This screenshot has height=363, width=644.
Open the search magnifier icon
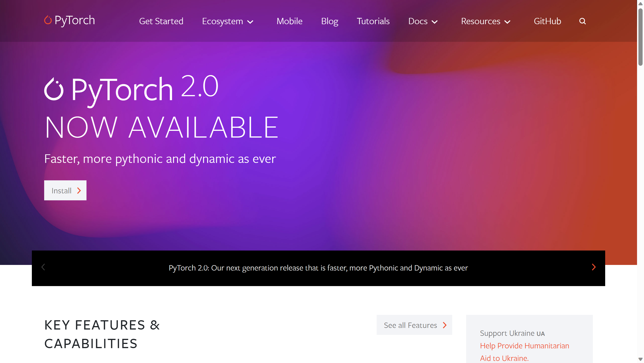coord(582,21)
